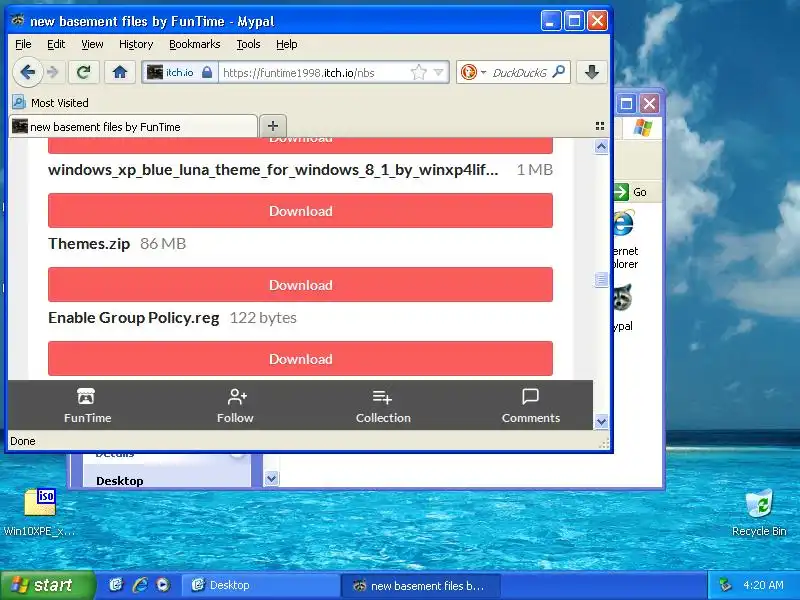The width and height of the screenshot is (800, 600).
Task: Bookmark this page with the star icon
Action: [418, 72]
